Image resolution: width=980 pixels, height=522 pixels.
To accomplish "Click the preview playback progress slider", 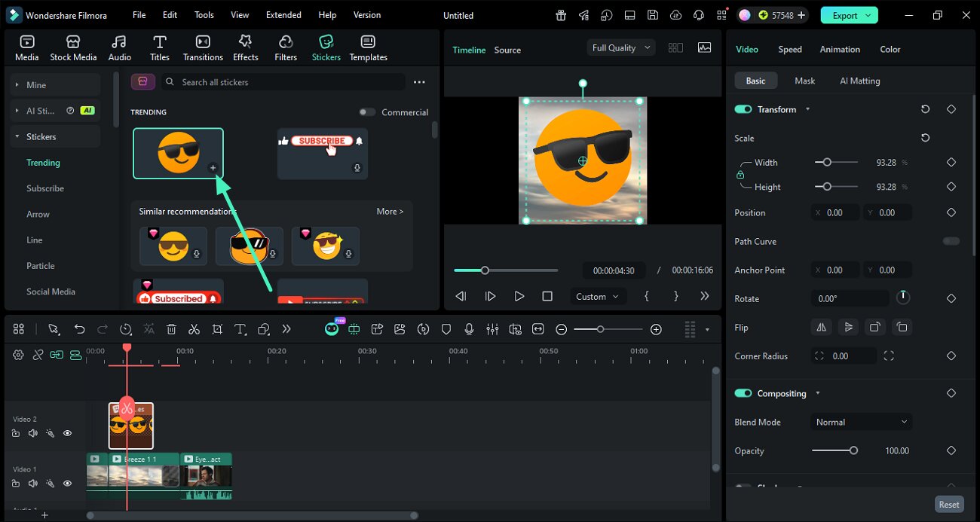I will [506, 270].
